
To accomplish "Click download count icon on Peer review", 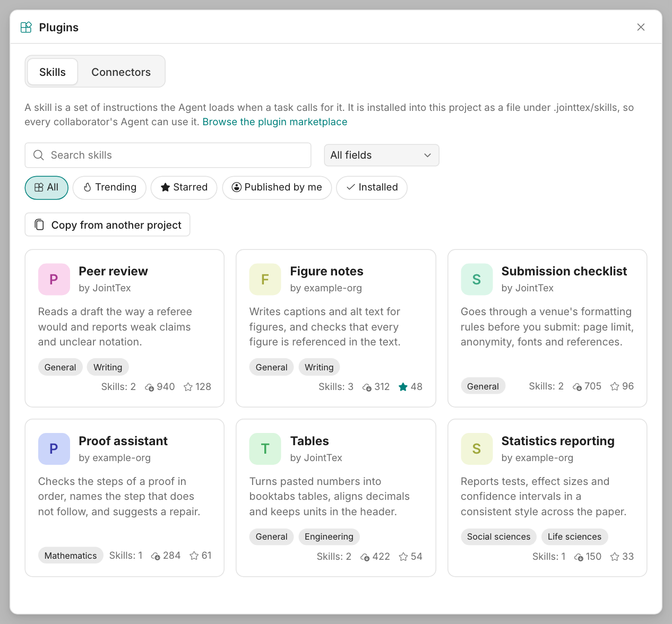I will tap(150, 387).
